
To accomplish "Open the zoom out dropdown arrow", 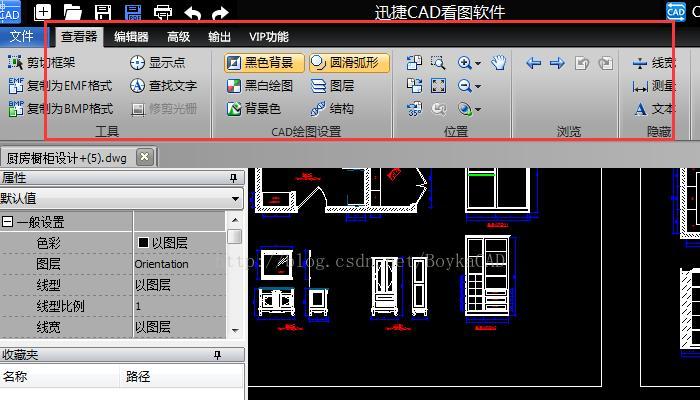I will coord(478,86).
